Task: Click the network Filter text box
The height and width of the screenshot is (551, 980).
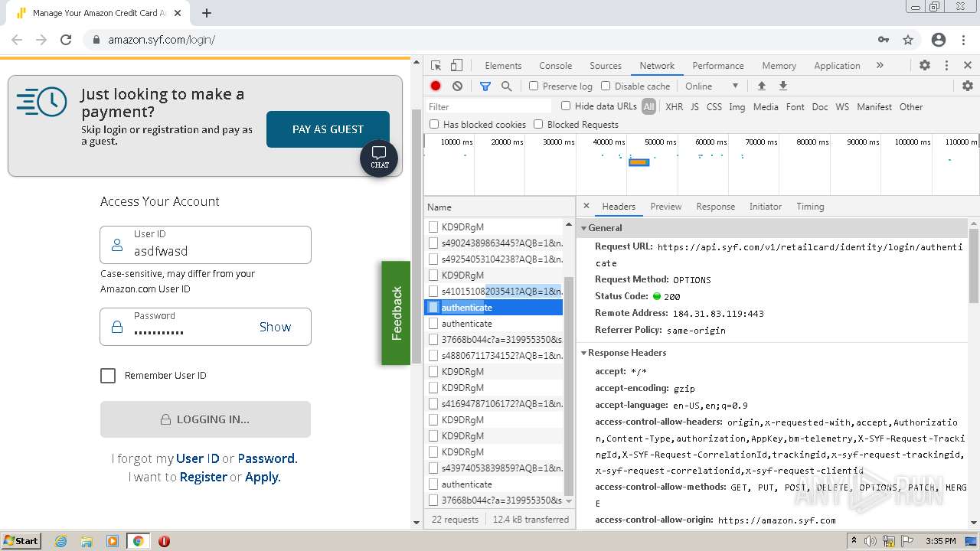Action: coord(489,106)
